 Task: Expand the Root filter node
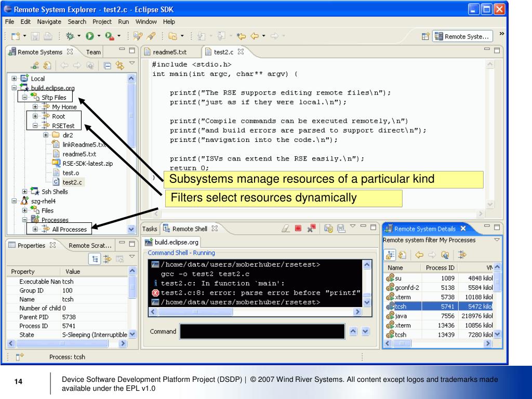coord(35,116)
